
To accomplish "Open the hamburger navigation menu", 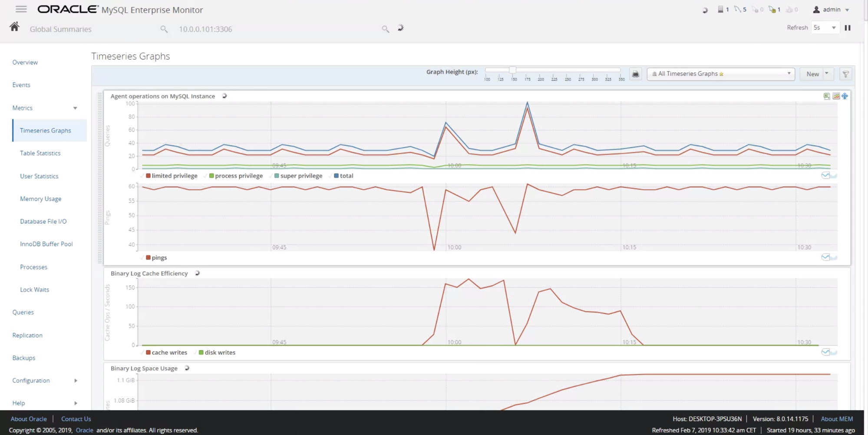I will [x=21, y=9].
